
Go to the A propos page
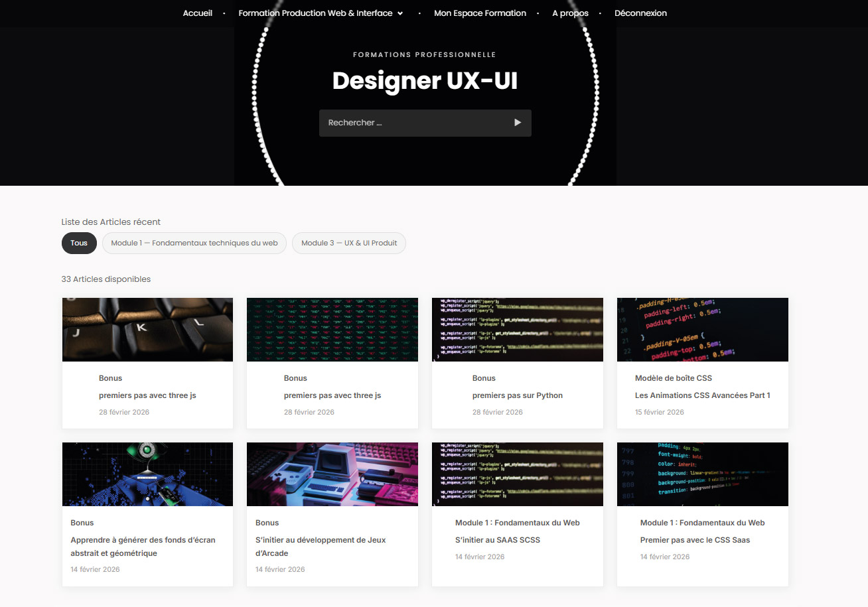[570, 13]
